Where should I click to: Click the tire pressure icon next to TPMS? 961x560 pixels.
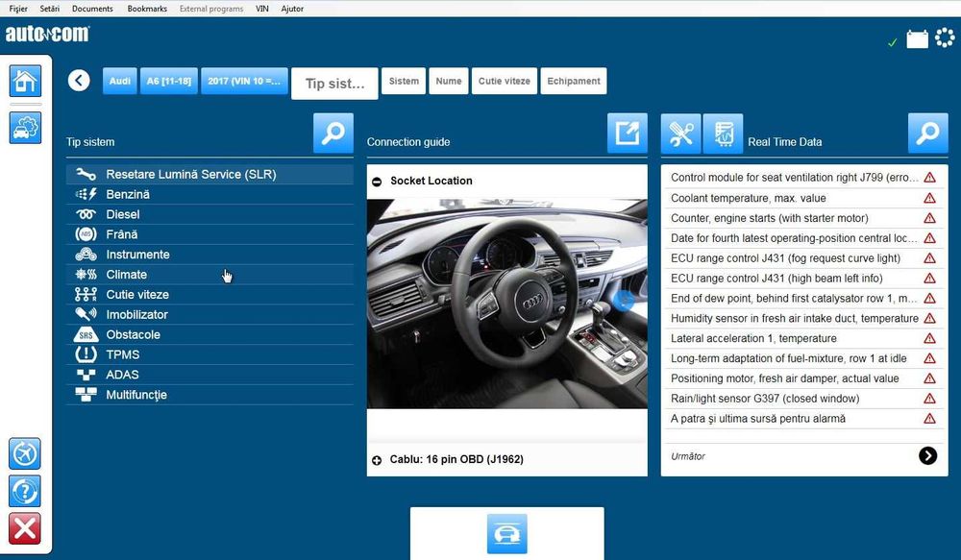(86, 354)
